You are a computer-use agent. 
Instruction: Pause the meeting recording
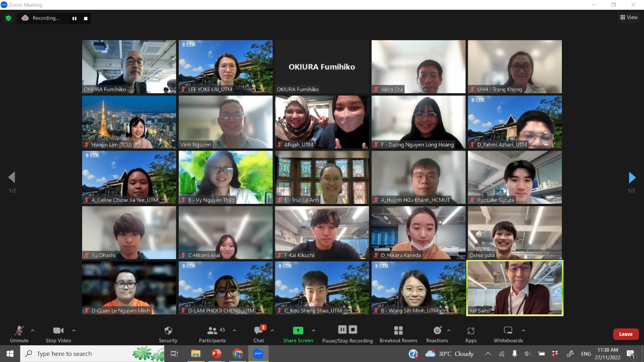342,329
